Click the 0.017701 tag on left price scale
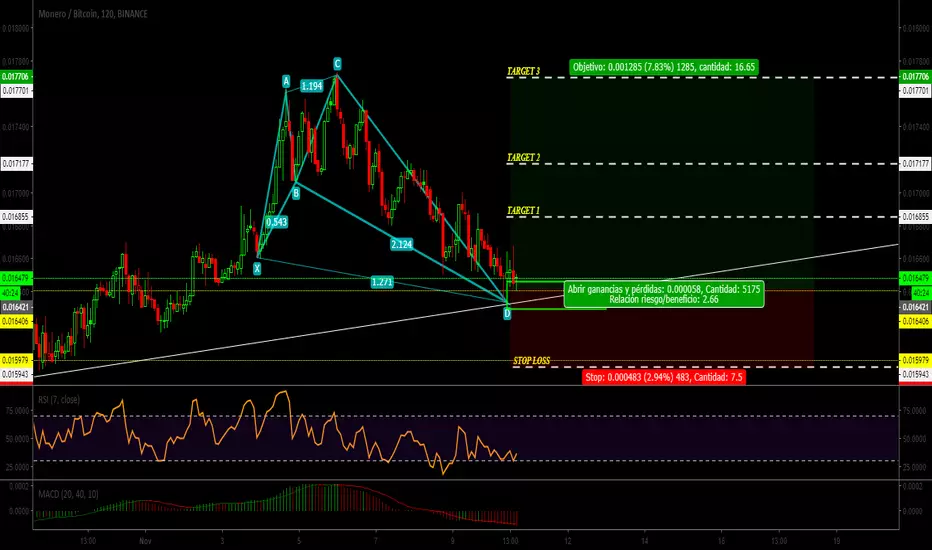 tap(16, 91)
